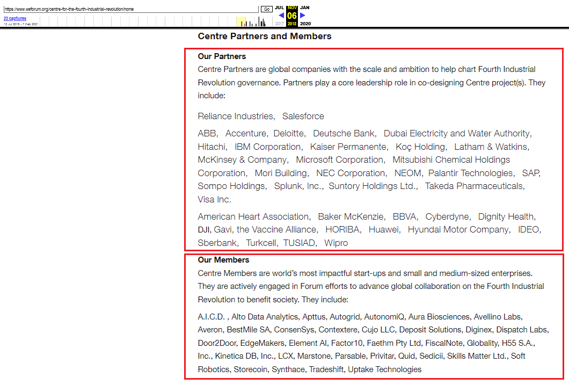Click the TUSIAD partner name

pyautogui.click(x=299, y=243)
